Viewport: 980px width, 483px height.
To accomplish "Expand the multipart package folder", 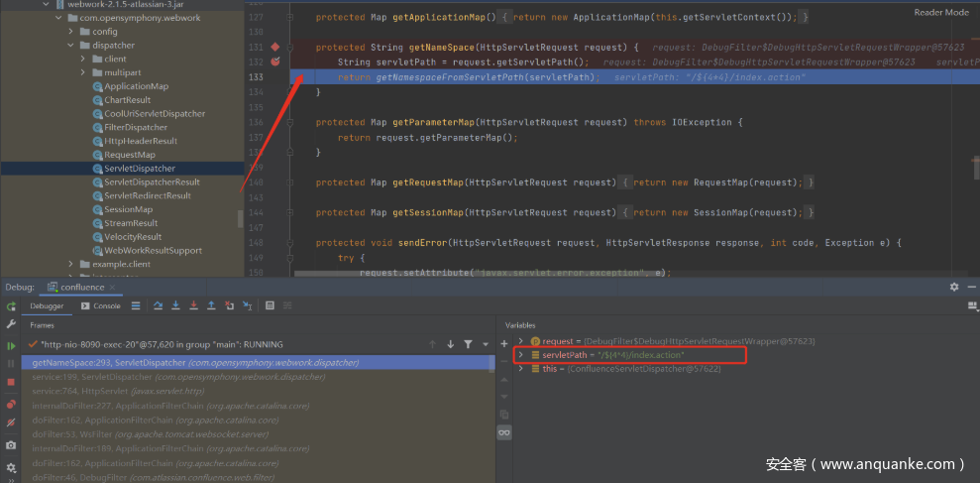I will 83,72.
